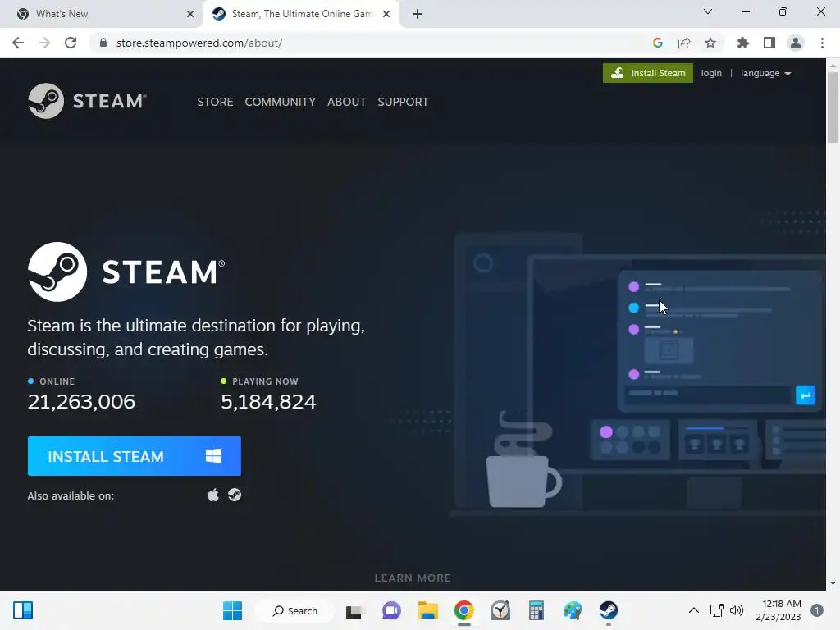Open Chrome's three-dot menu
Viewport: 840px width, 630px height.
coord(822,43)
